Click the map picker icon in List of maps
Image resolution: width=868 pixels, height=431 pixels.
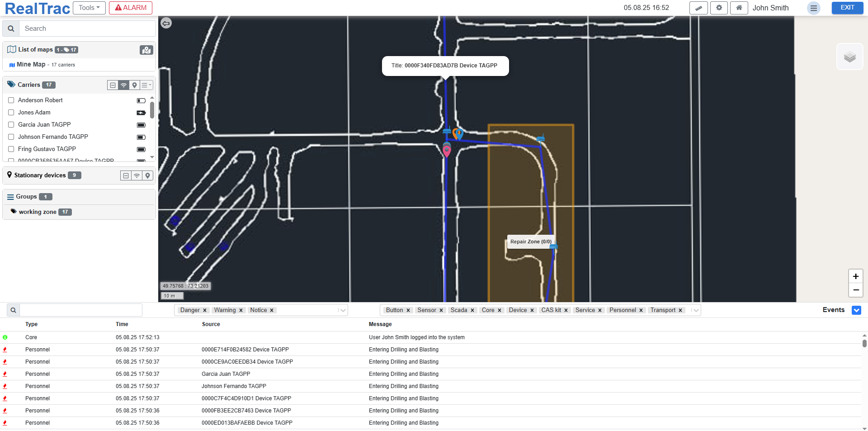click(146, 50)
